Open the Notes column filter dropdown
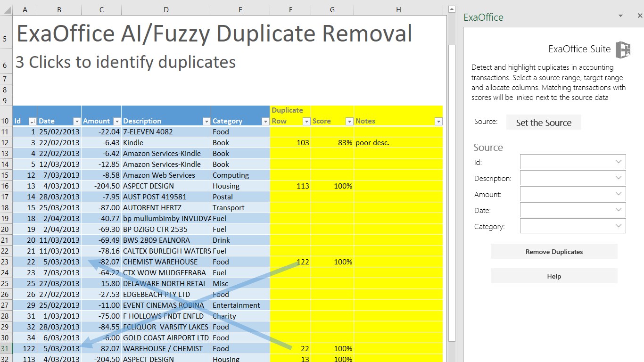 (438, 121)
